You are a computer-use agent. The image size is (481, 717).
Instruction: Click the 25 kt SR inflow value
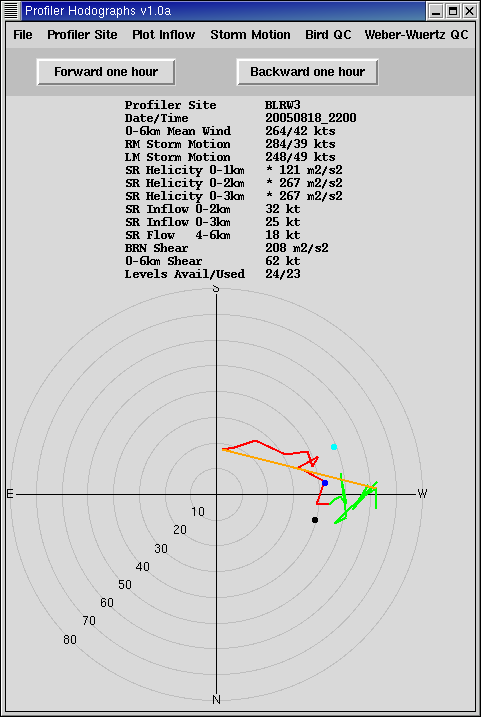283,222
